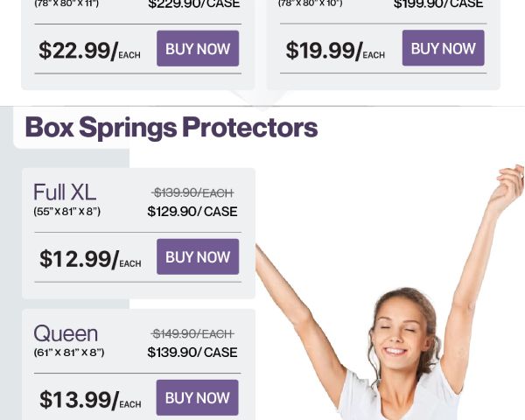Click the $229.90/CASE price

tap(192, 4)
